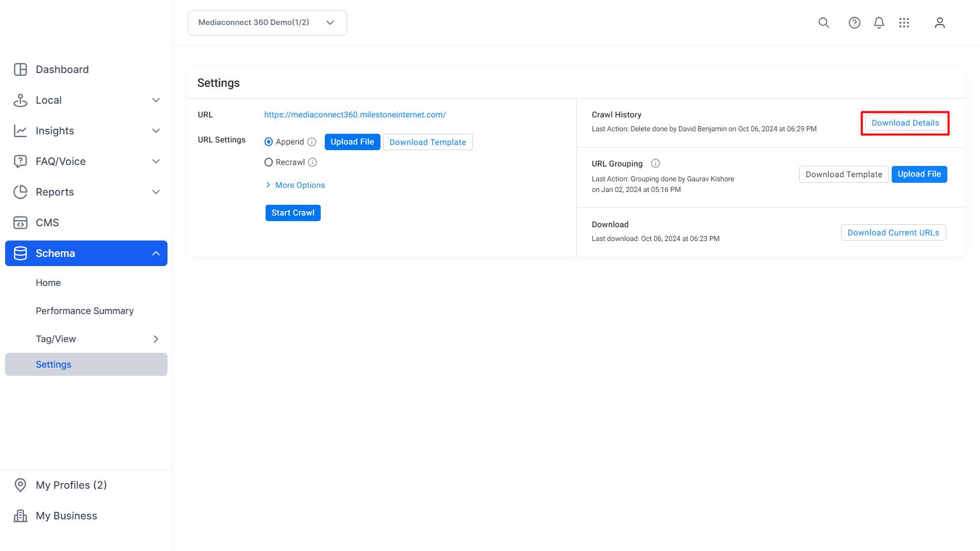Click Download Template for URL Grouping
Screen dimensions: 980x551
(x=844, y=174)
